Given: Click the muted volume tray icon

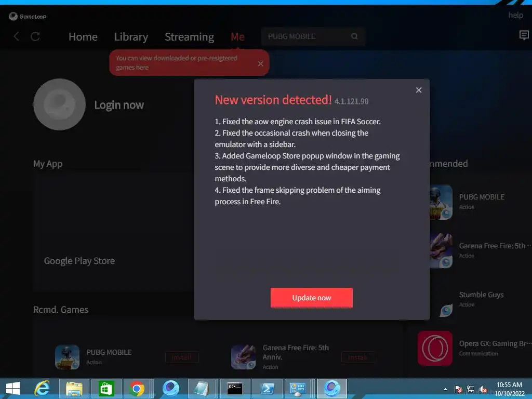Looking at the screenshot, I should click(x=483, y=389).
